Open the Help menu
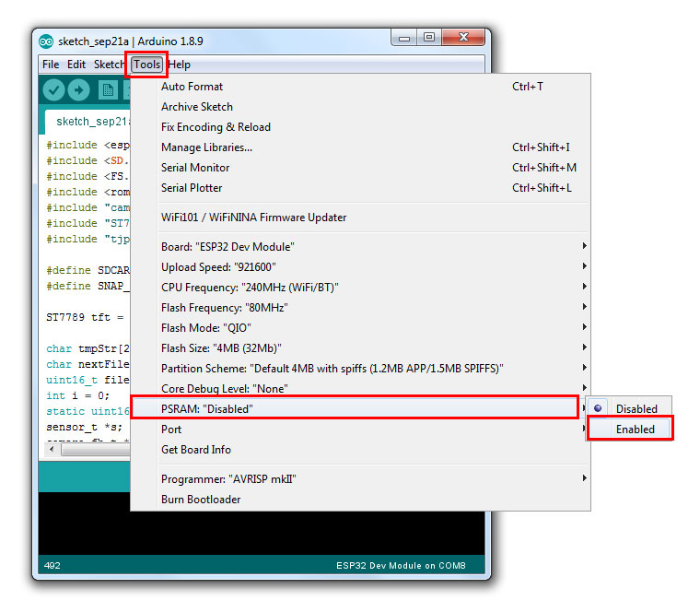Image resolution: width=700 pixels, height=612 pixels. tap(180, 65)
